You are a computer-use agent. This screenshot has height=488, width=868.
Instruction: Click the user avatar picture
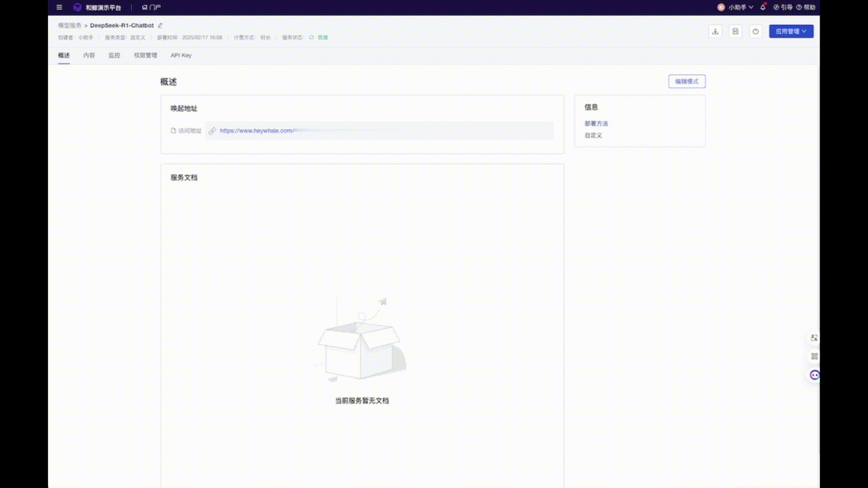[x=721, y=7]
